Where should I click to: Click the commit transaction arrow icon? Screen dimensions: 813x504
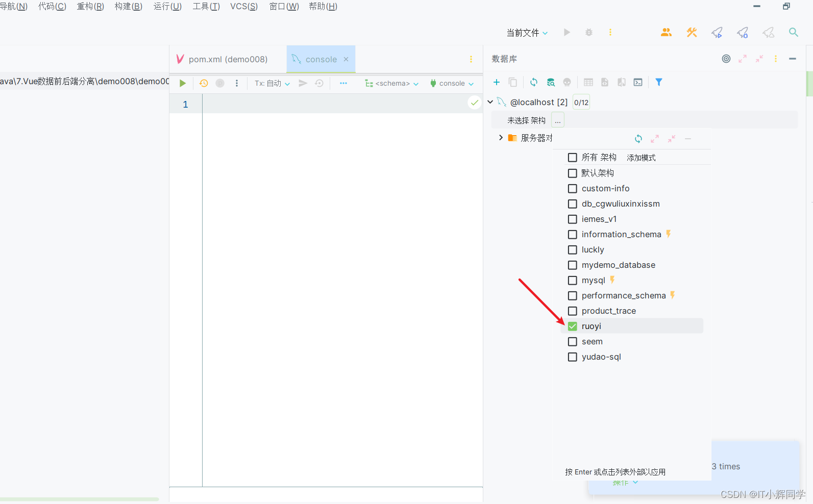tap(303, 83)
